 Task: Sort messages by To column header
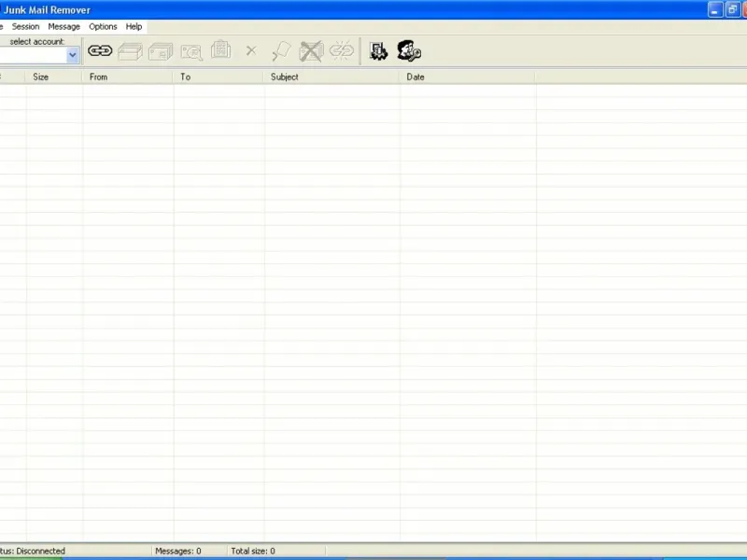click(x=218, y=77)
